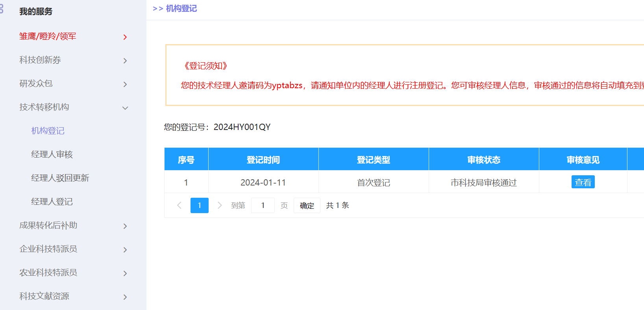Open the 科技文献资源 menu item

pyautogui.click(x=44, y=296)
